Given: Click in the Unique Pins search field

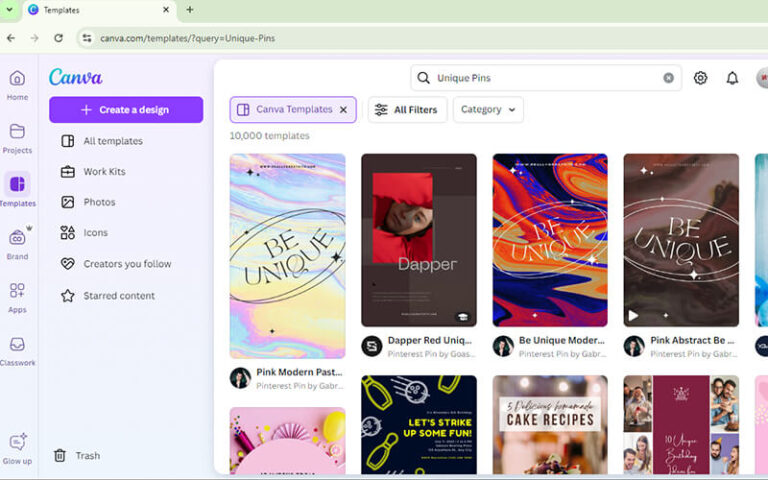Looking at the screenshot, I should (546, 78).
